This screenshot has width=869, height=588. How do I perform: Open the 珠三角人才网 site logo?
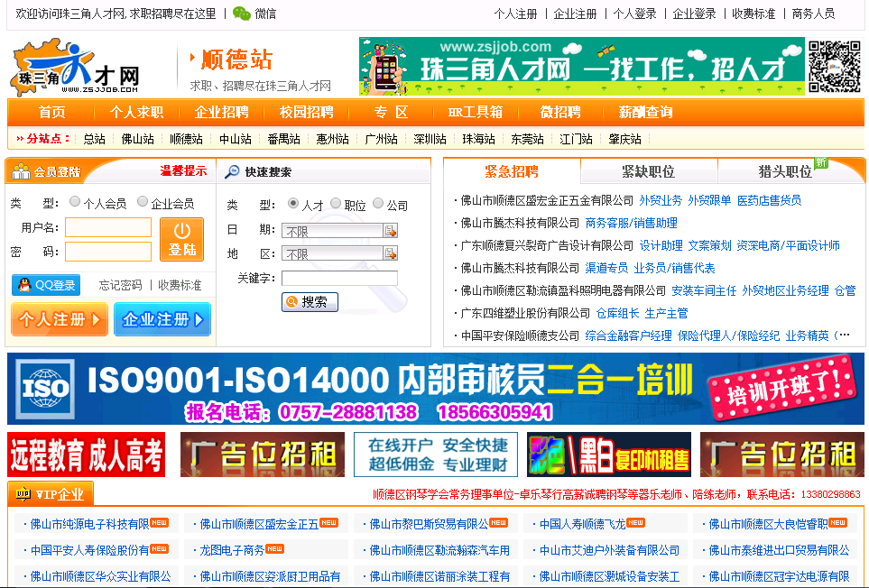pyautogui.click(x=75, y=68)
